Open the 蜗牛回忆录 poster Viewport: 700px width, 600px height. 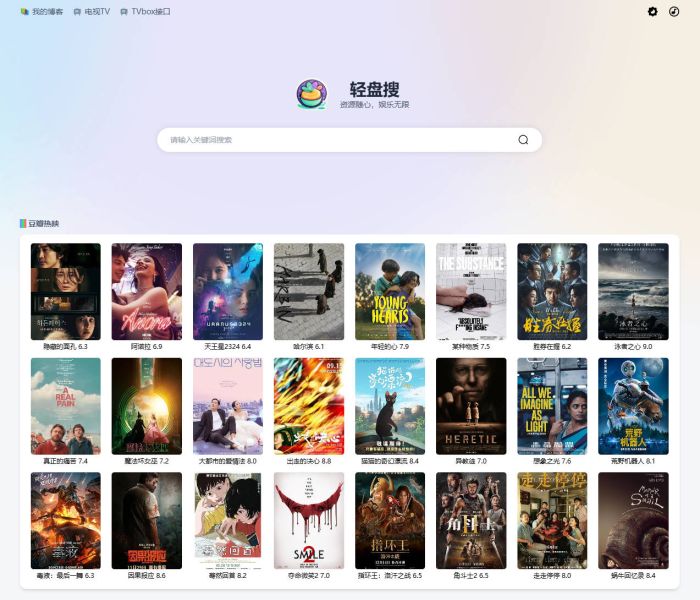[x=633, y=521]
